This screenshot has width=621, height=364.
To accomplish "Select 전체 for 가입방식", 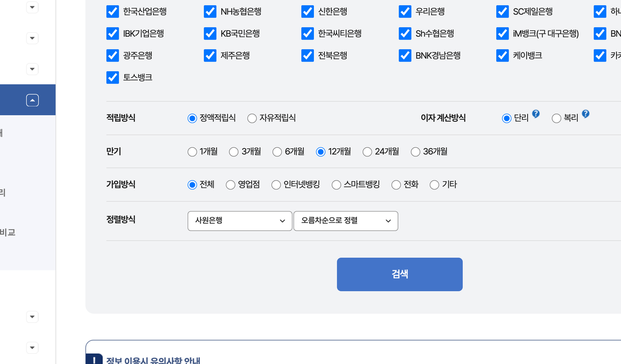I will (x=192, y=185).
